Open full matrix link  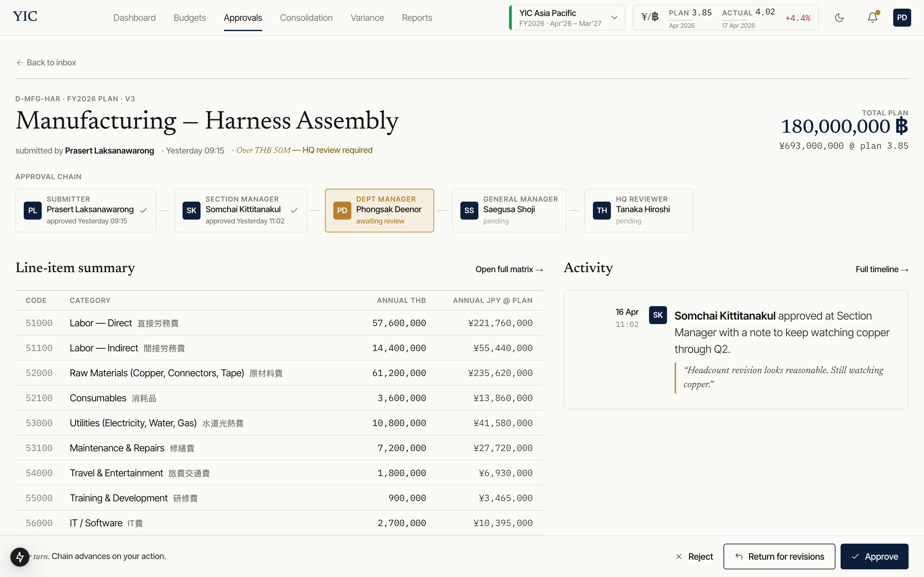[509, 269]
